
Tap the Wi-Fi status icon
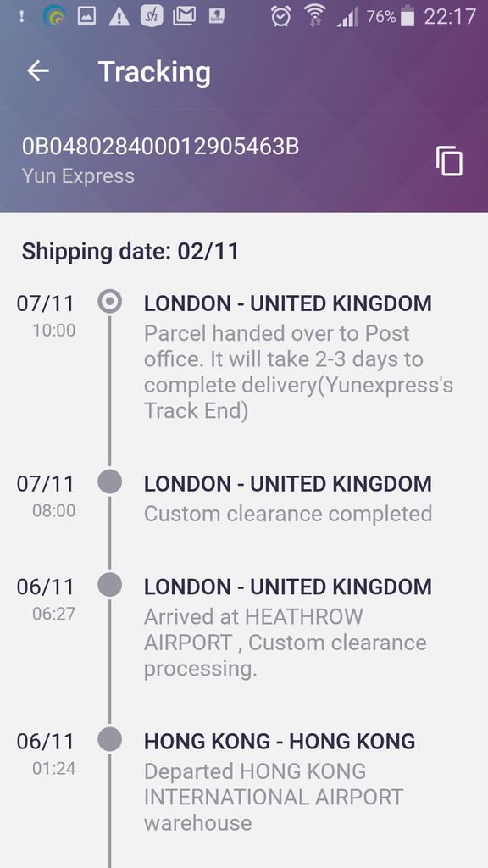coord(315,17)
